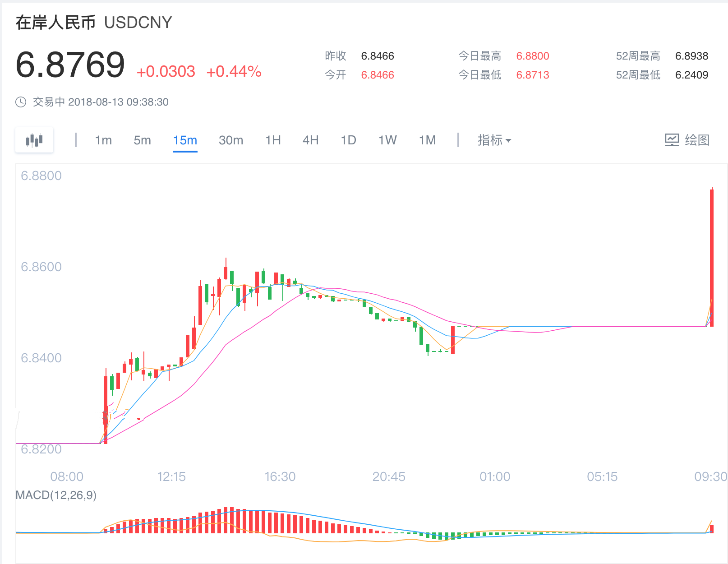This screenshot has height=564, width=728.
Task: Click the current price 6.8769
Action: click(x=70, y=65)
